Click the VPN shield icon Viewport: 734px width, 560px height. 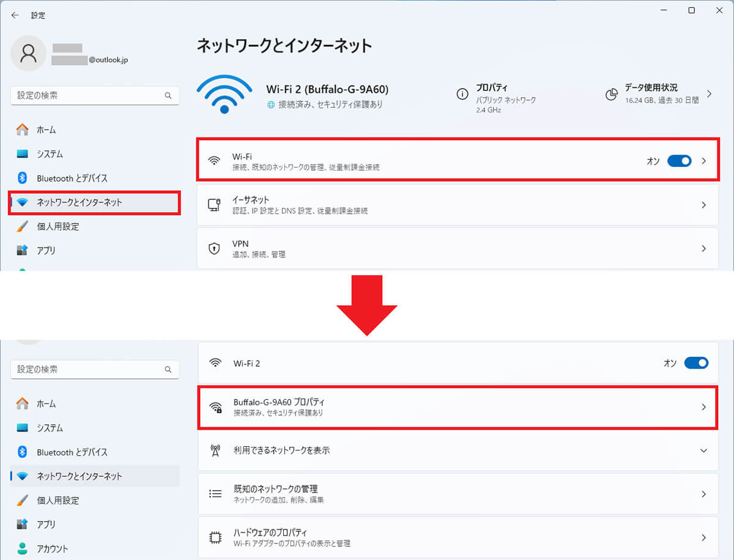pos(214,248)
